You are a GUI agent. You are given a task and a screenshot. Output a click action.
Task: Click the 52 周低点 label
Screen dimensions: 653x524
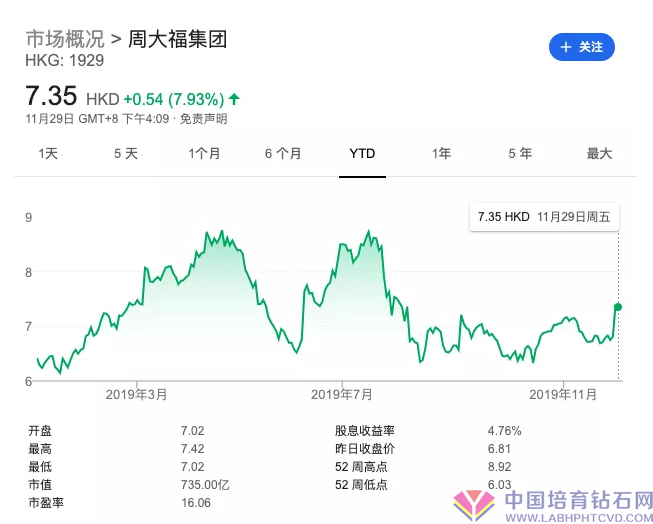[x=361, y=485]
